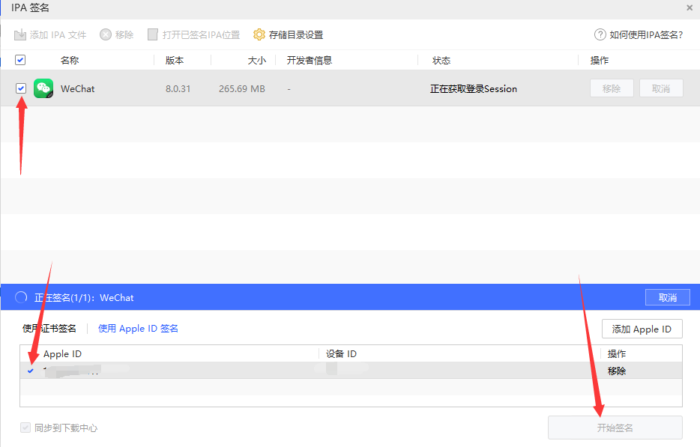
Task: Click 添加 Apple ID button
Action: 642,329
